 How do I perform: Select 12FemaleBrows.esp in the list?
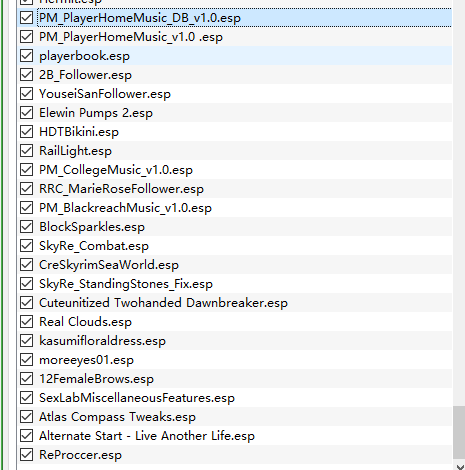coord(96,379)
